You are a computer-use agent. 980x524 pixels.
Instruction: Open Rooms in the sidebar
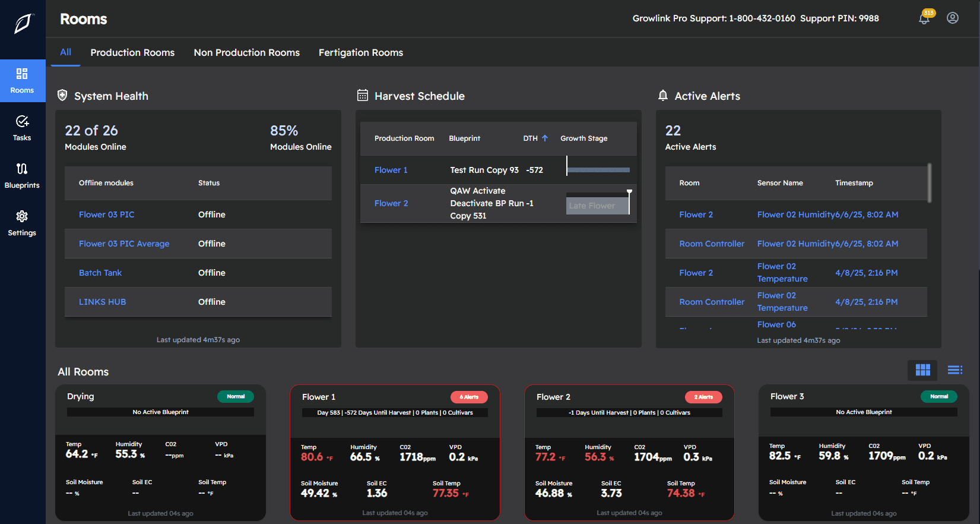22,81
